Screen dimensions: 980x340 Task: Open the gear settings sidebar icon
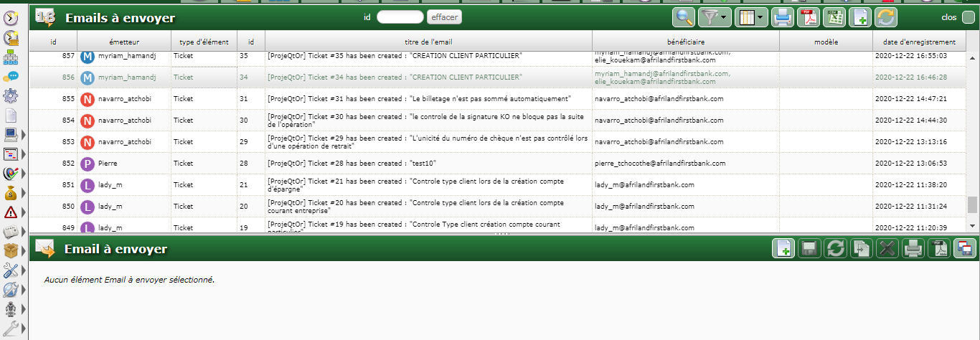point(11,95)
